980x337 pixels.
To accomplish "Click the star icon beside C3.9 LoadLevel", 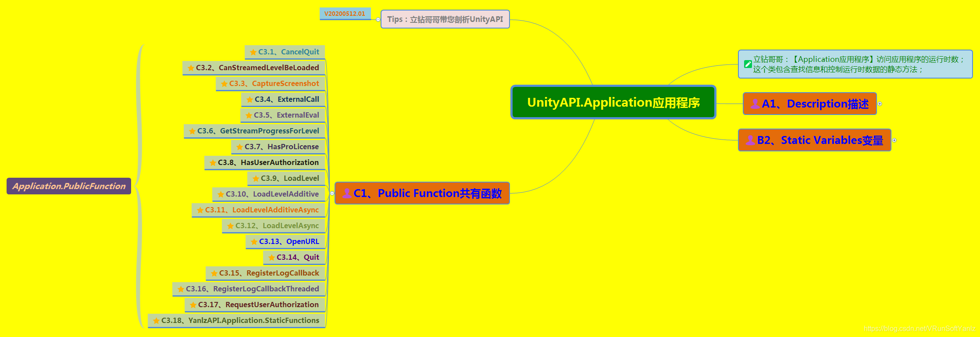I will point(256,179).
